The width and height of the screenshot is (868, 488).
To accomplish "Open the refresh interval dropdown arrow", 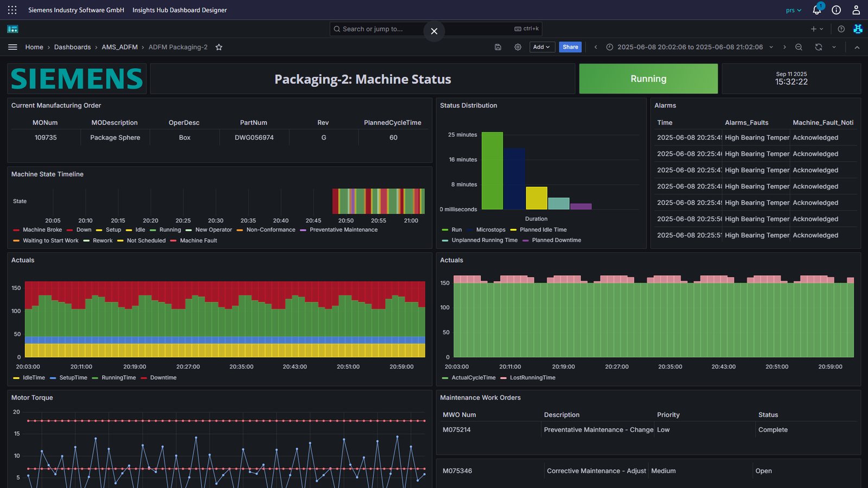I will [834, 47].
